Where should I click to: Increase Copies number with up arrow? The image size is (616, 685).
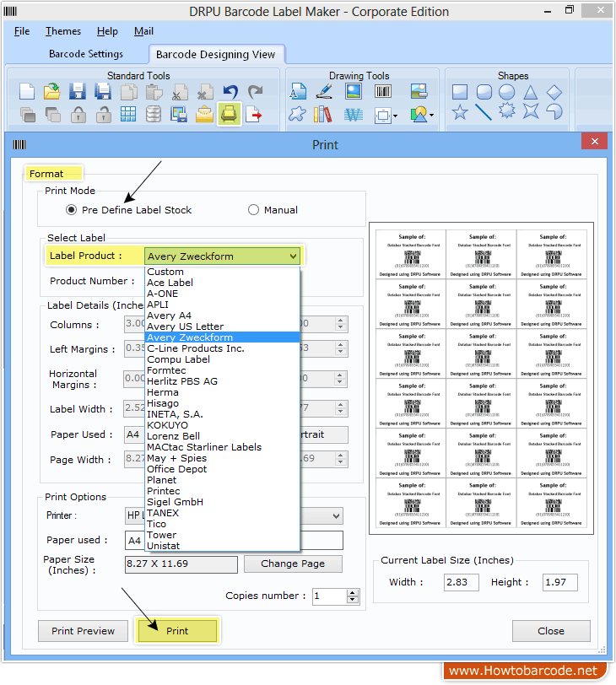[353, 592]
